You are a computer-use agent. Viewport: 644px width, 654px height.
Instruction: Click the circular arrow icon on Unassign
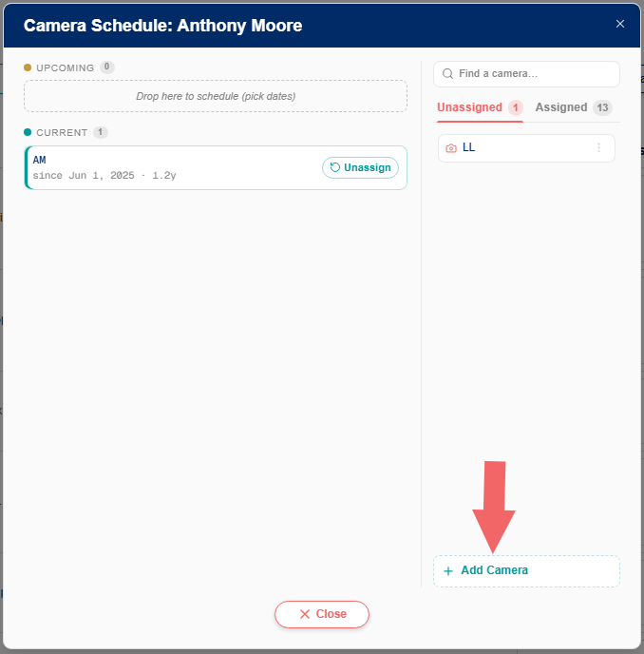(x=334, y=167)
